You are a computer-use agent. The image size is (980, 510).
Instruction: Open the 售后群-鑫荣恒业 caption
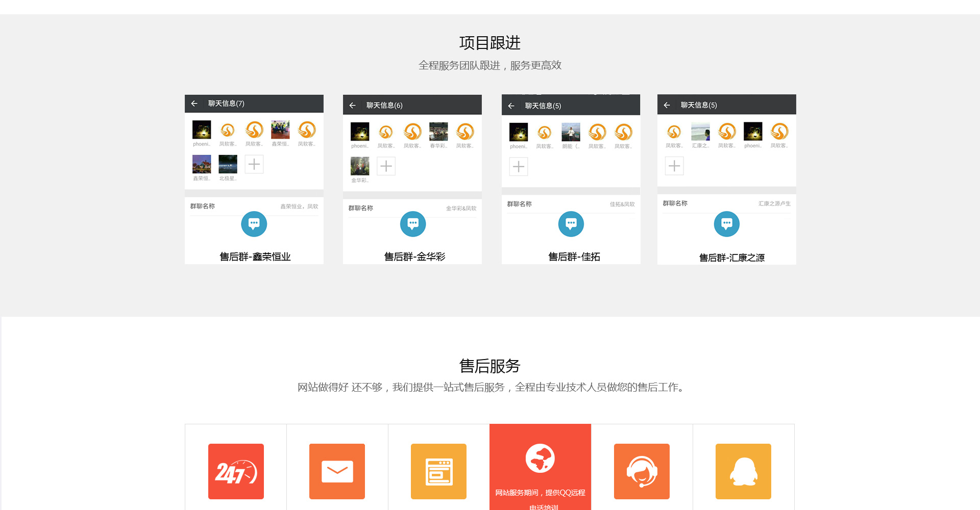click(x=255, y=257)
